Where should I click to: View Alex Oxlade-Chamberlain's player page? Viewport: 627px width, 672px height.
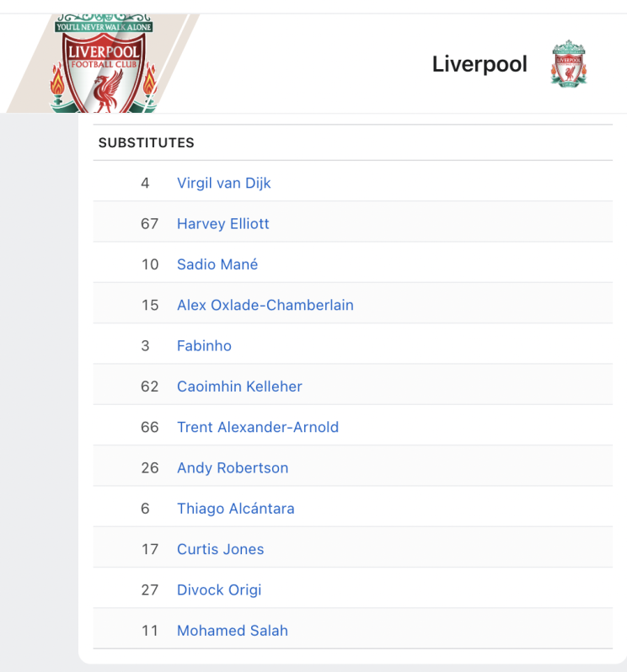[265, 305]
